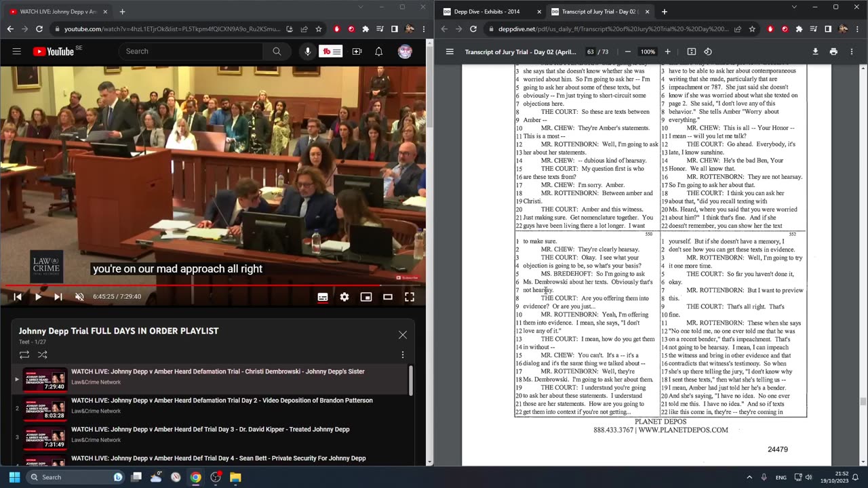Open Day 3 Dr. David Kipper video
This screenshot has width=868, height=488.
[x=210, y=437]
